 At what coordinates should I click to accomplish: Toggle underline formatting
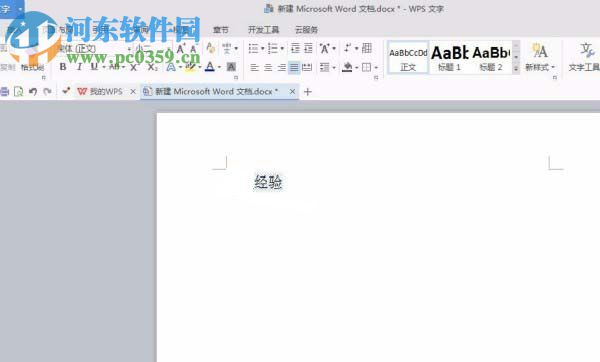coord(94,67)
